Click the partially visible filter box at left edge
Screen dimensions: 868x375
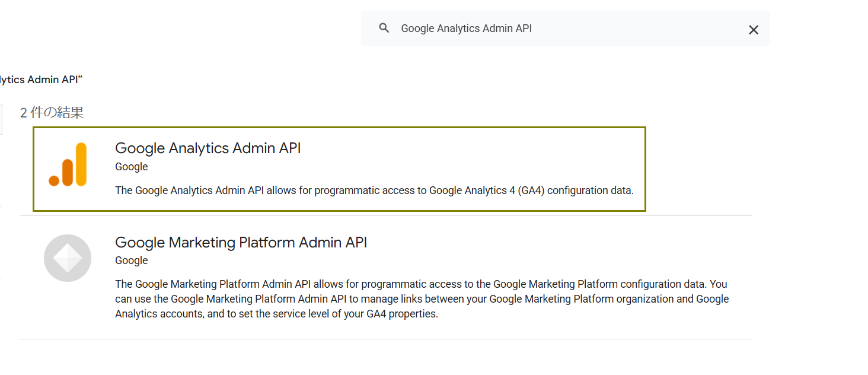pyautogui.click(x=1, y=119)
